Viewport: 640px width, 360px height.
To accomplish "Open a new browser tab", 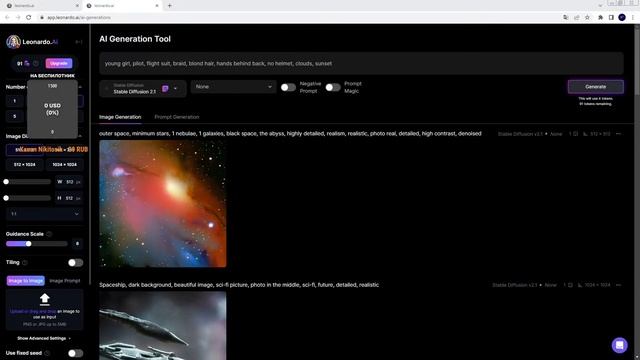I will click(x=169, y=6).
